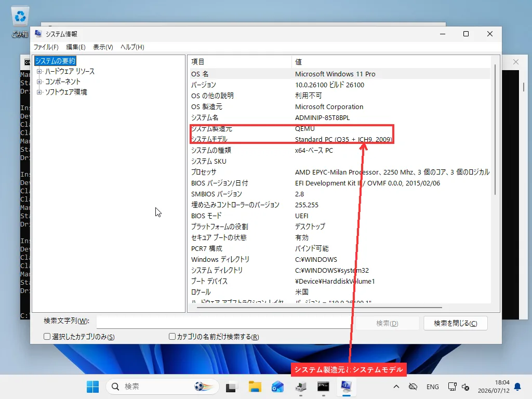The width and height of the screenshot is (532, 399).
Task: Open the ファイル(F) menu
Action: pyautogui.click(x=46, y=47)
